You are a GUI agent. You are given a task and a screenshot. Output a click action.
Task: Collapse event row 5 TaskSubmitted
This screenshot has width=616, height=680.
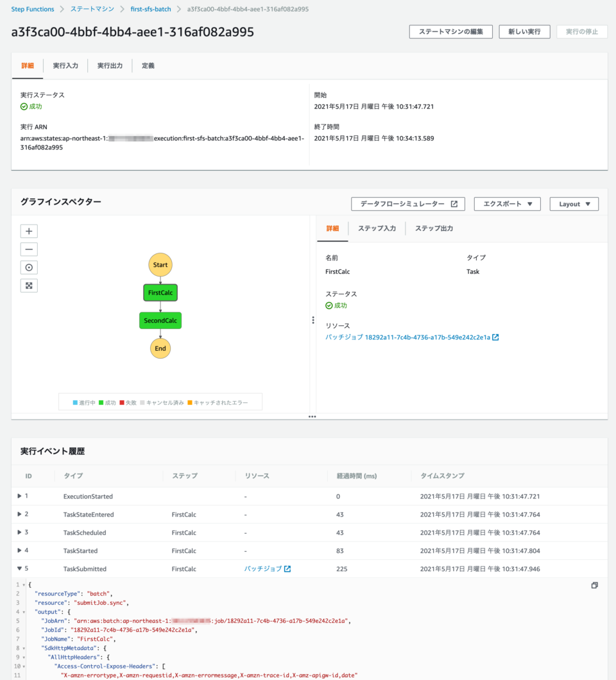pos(19,568)
